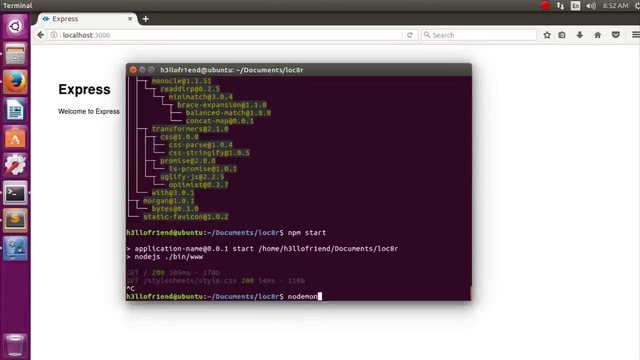Select the Express browser tab
This screenshot has height=360, width=640.
[x=87, y=19]
